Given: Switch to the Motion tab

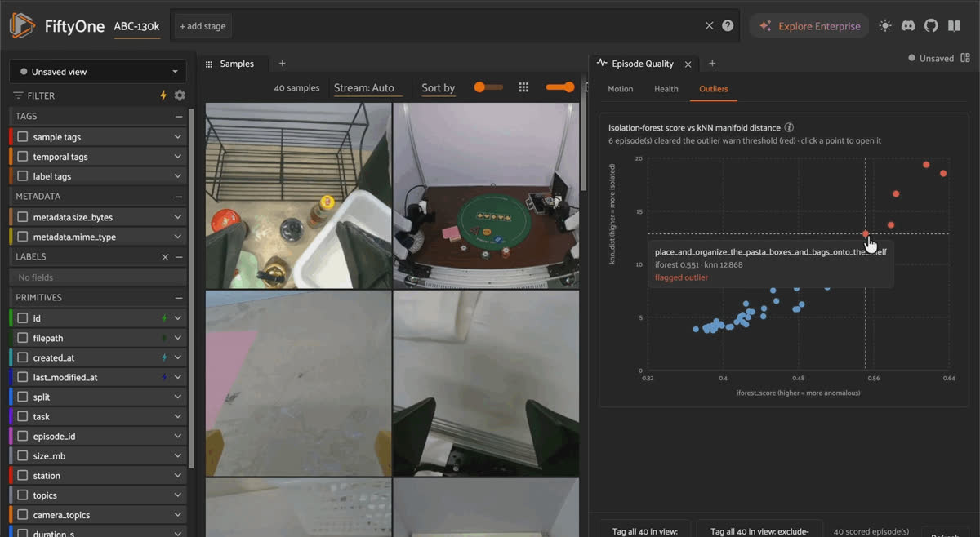Looking at the screenshot, I should pyautogui.click(x=621, y=89).
